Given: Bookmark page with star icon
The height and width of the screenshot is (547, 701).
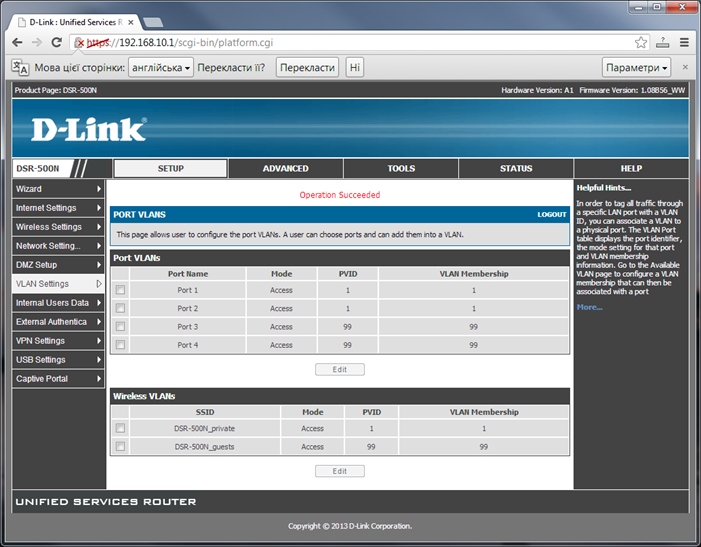Looking at the screenshot, I should [x=641, y=43].
